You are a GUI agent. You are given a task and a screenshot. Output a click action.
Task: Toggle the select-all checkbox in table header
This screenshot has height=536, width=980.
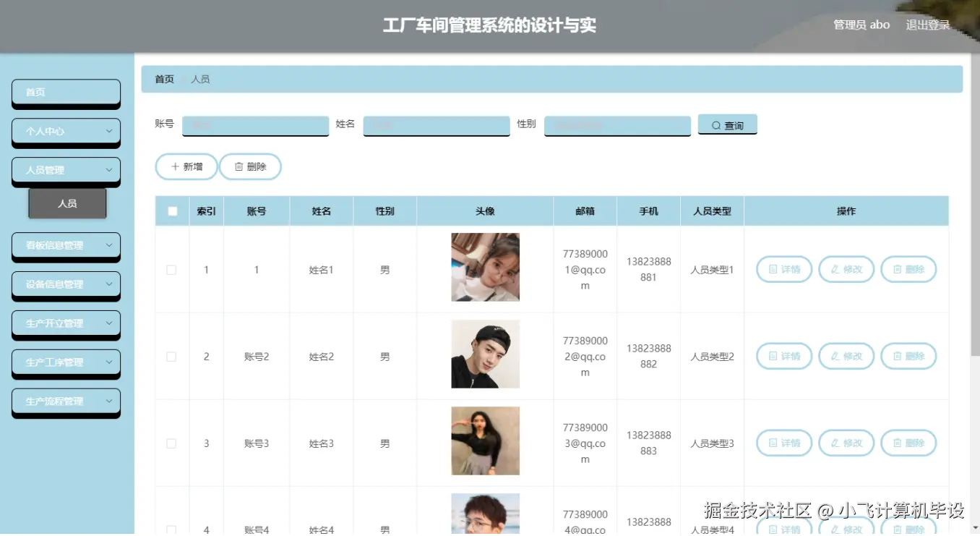172,211
